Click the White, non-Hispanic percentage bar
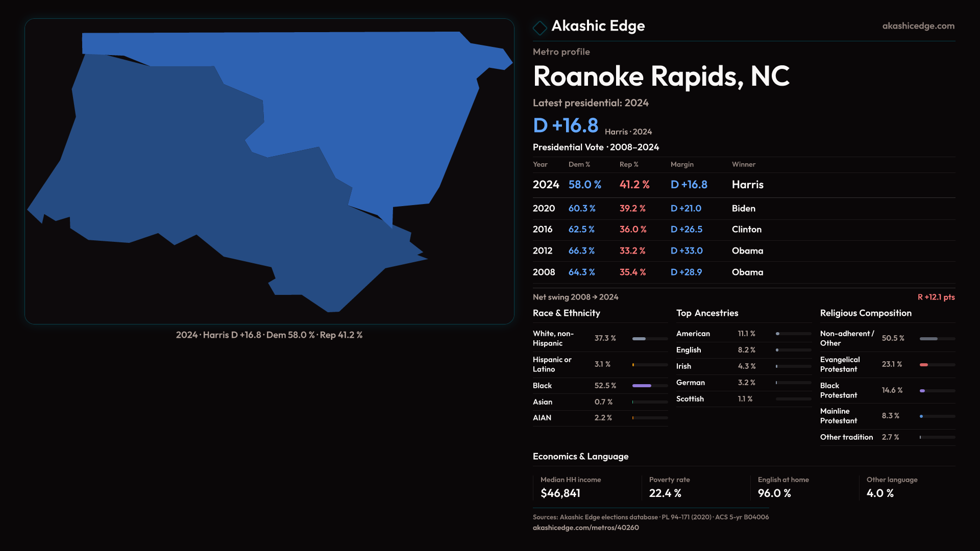Image resolution: width=980 pixels, height=551 pixels. click(x=639, y=339)
